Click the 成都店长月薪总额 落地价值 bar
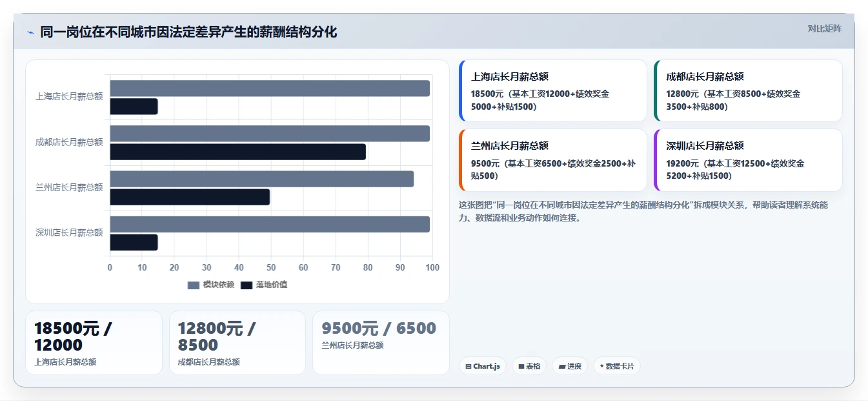868x401 pixels. coord(238,152)
